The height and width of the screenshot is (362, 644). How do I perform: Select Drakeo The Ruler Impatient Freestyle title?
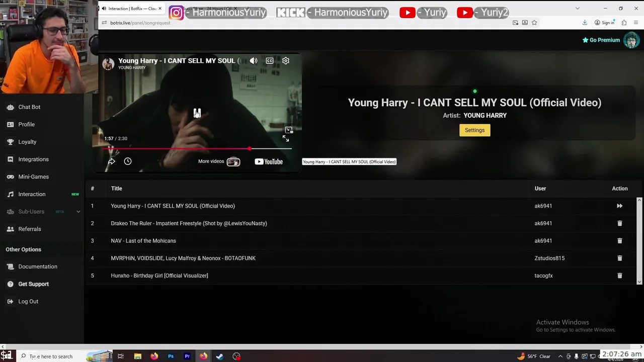[189, 223]
